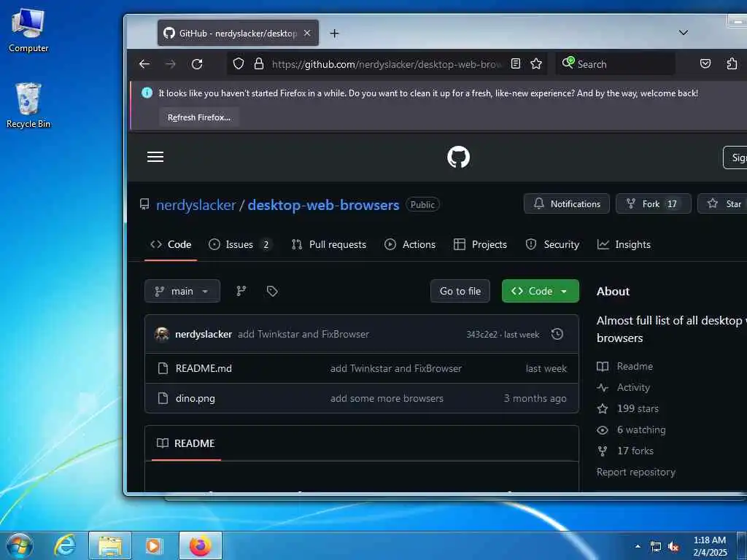The width and height of the screenshot is (747, 560).
Task: Fork the repository with Fork button
Action: pos(653,204)
